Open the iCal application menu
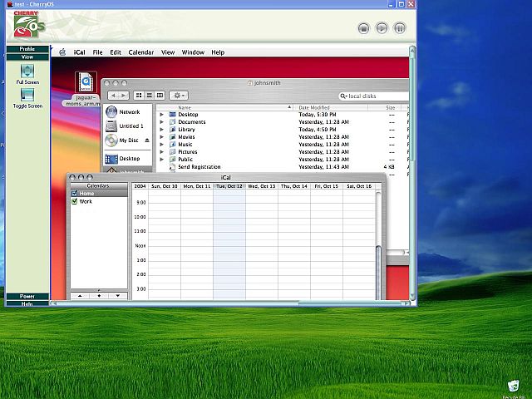This screenshot has width=532, height=399. (x=80, y=52)
